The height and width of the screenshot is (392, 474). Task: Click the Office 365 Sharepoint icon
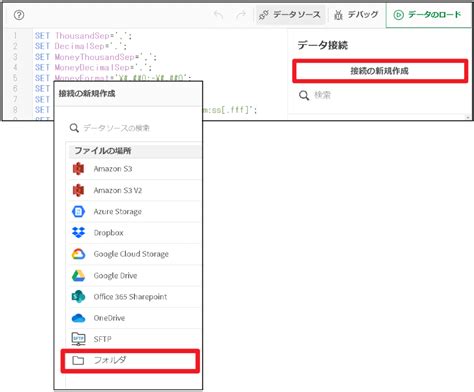(78, 297)
